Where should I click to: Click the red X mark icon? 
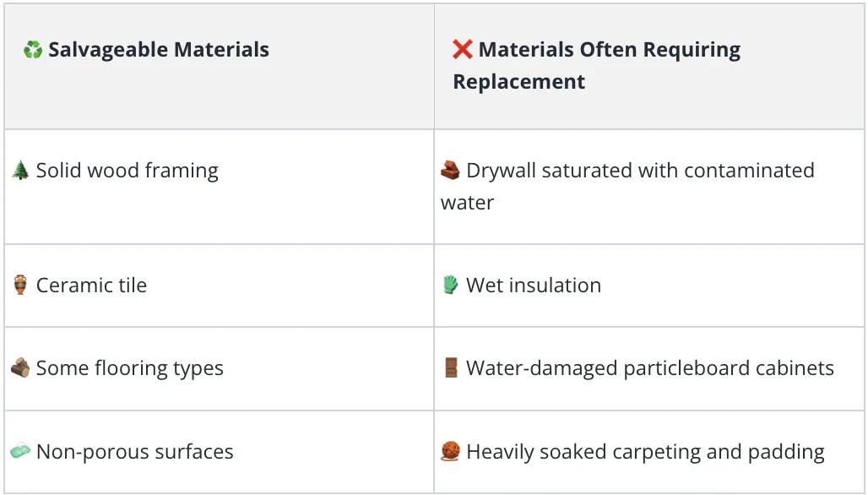point(462,49)
